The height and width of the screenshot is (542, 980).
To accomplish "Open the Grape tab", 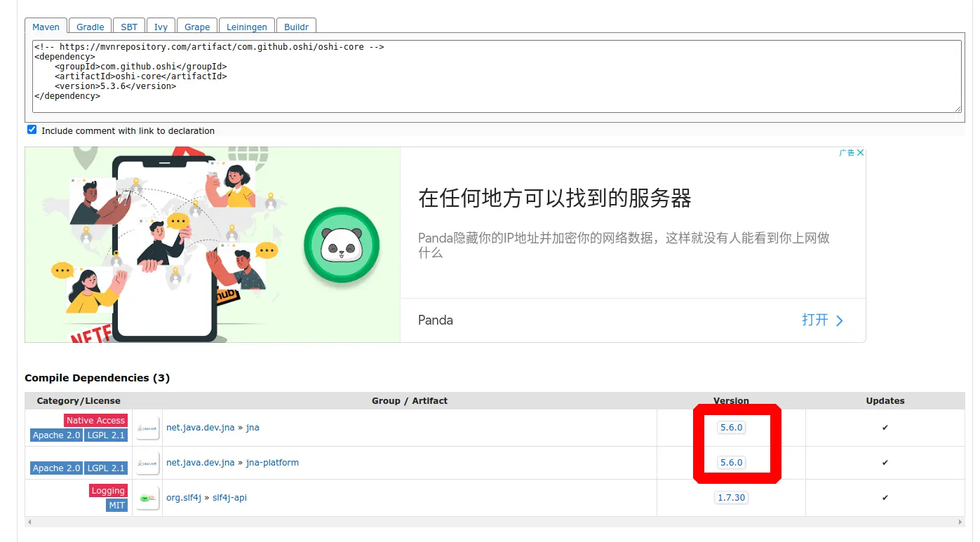I will pos(197,27).
